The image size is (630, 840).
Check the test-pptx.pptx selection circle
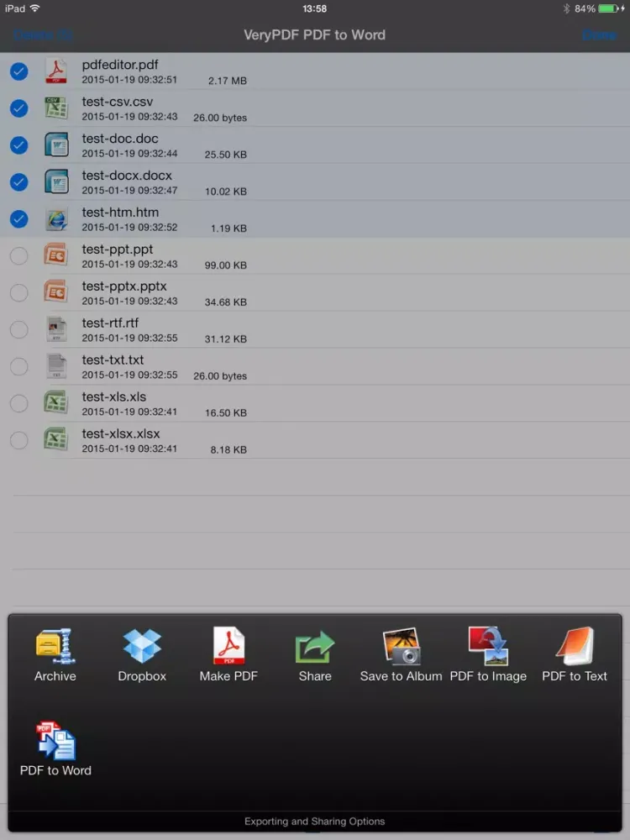click(x=18, y=293)
